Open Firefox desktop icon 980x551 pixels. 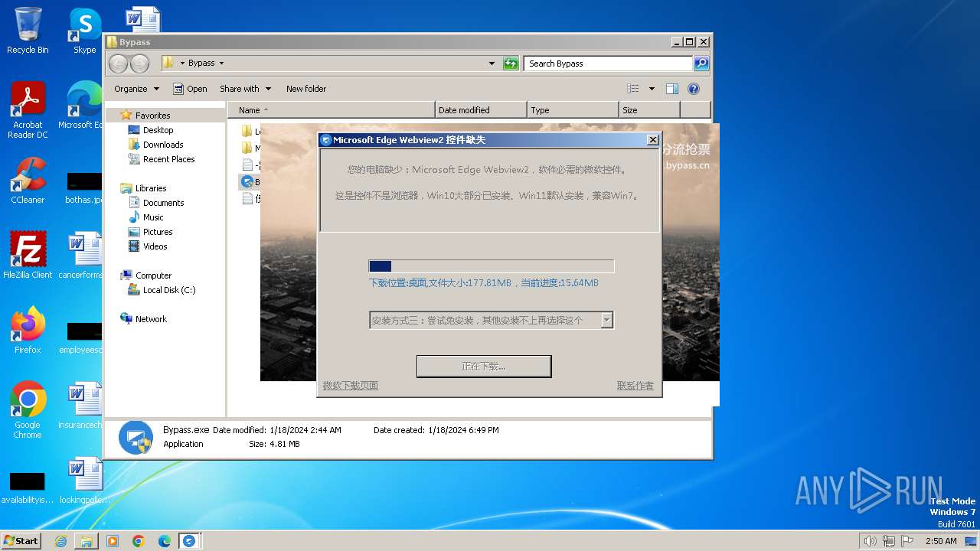(x=28, y=330)
